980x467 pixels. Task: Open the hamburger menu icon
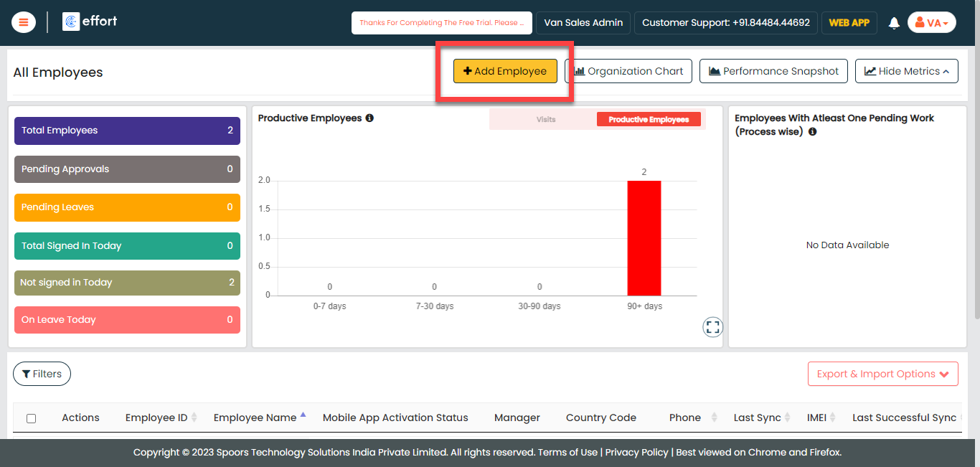(x=24, y=22)
